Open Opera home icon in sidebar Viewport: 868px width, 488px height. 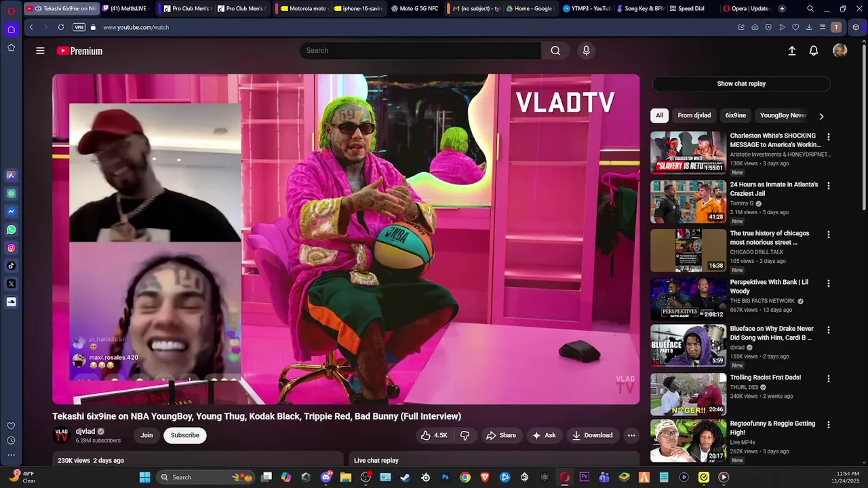[11, 29]
